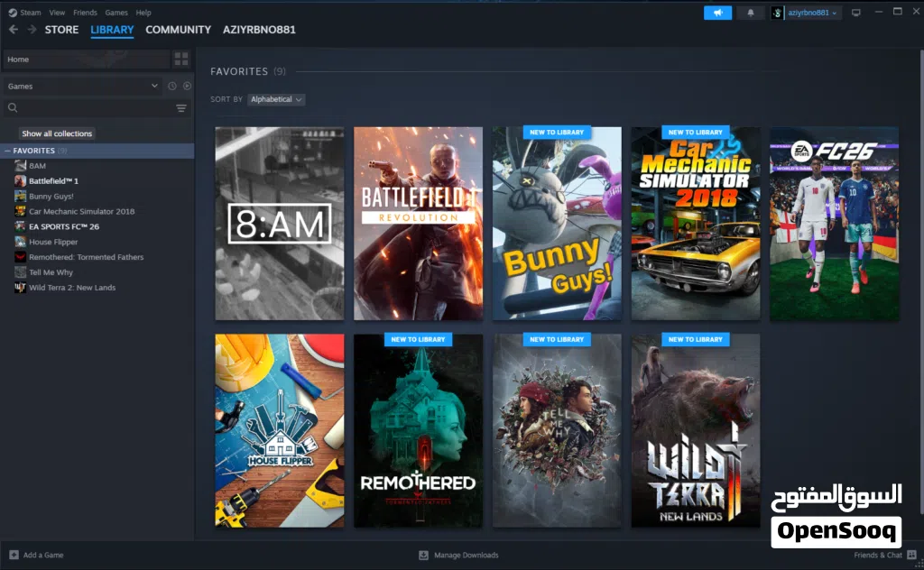Open the Games filter dropdown
Image resolution: width=924 pixels, height=570 pixels.
[x=82, y=86]
